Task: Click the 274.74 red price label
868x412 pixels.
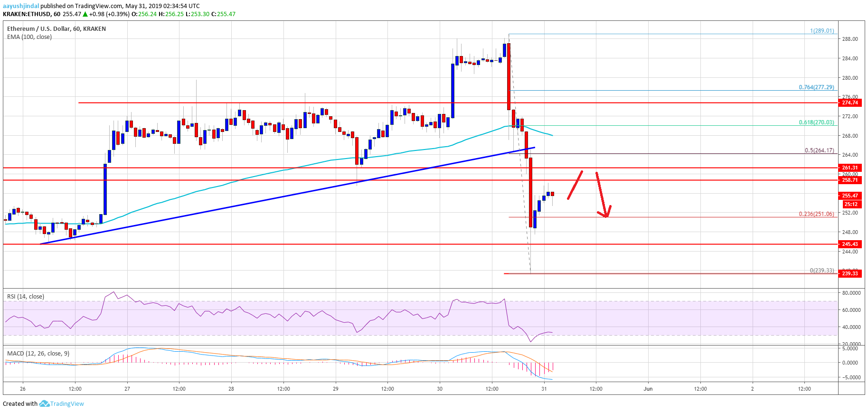Action: click(x=850, y=103)
